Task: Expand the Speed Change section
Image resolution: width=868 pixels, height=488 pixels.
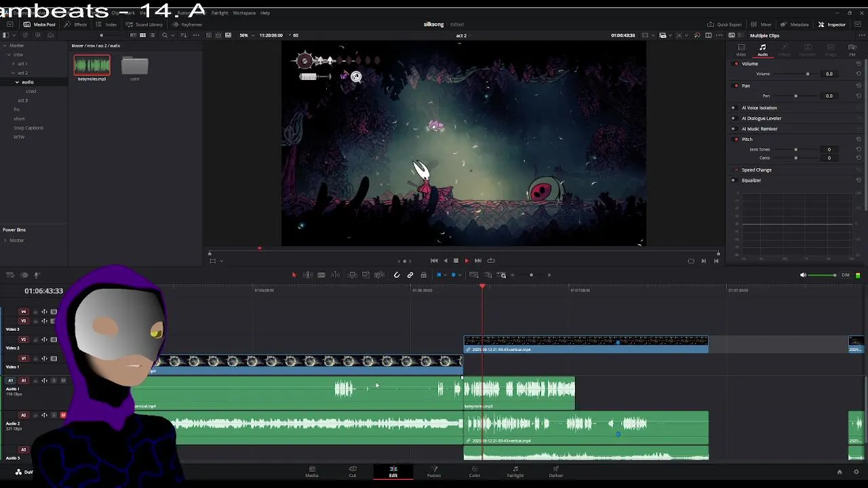Action: (x=757, y=170)
